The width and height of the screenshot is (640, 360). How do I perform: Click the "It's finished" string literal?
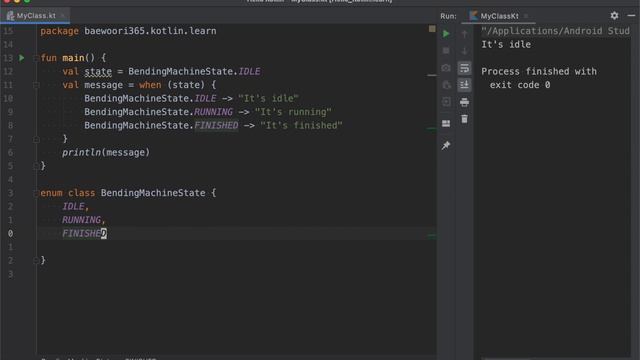point(301,125)
